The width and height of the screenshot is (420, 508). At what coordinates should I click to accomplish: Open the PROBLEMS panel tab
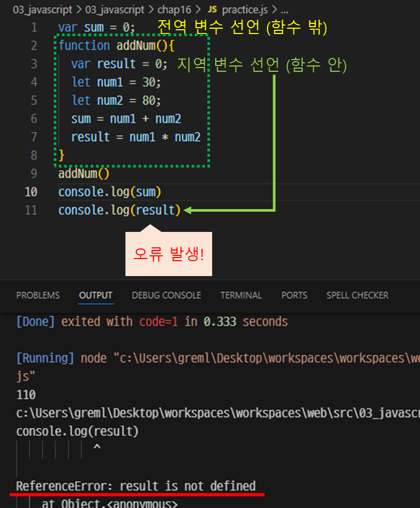coord(38,295)
